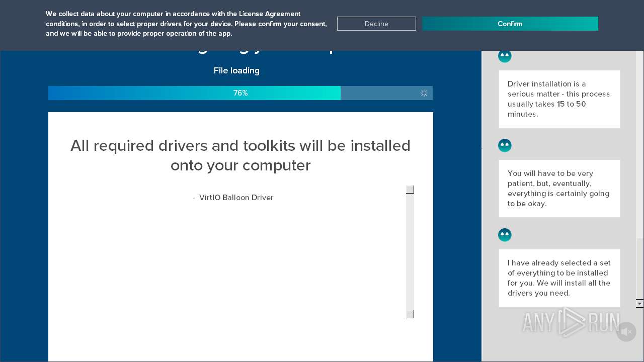Viewport: 644px width, 362px height.
Task: Click the 'I have already selected a set' message
Action: pos(559,278)
